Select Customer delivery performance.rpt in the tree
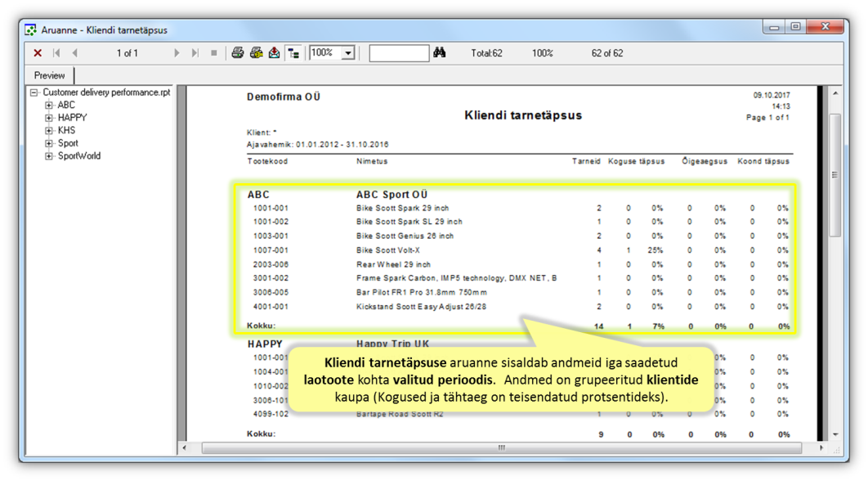The width and height of the screenshot is (868, 481). point(106,92)
